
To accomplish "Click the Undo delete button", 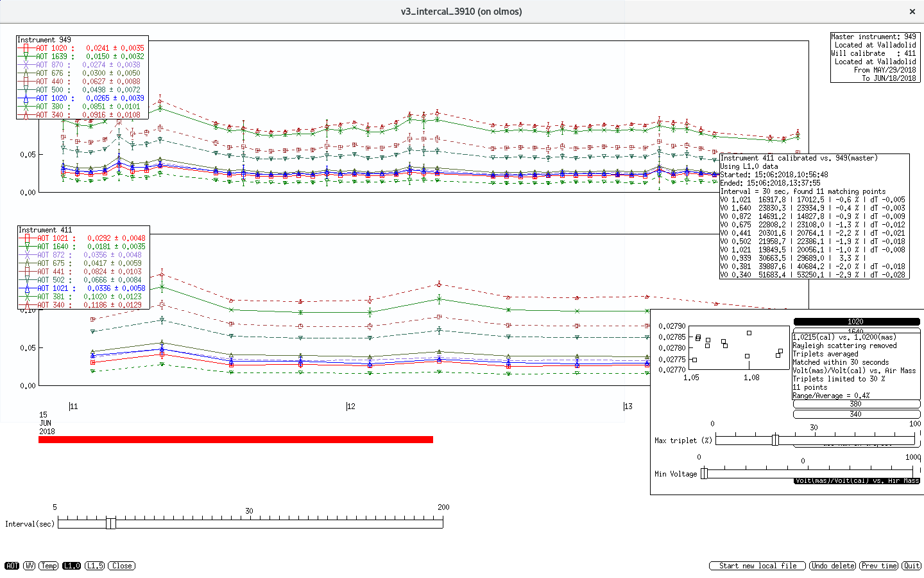I will (x=833, y=566).
